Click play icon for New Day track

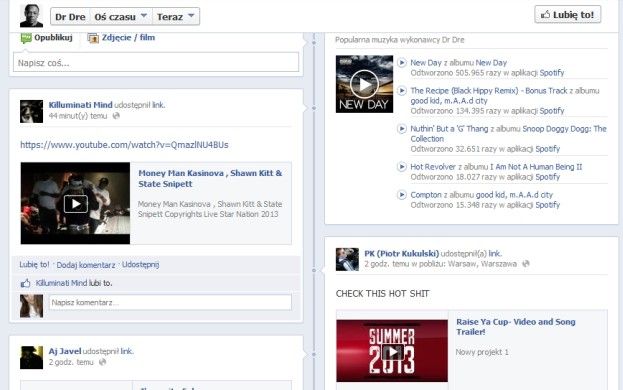(402, 62)
